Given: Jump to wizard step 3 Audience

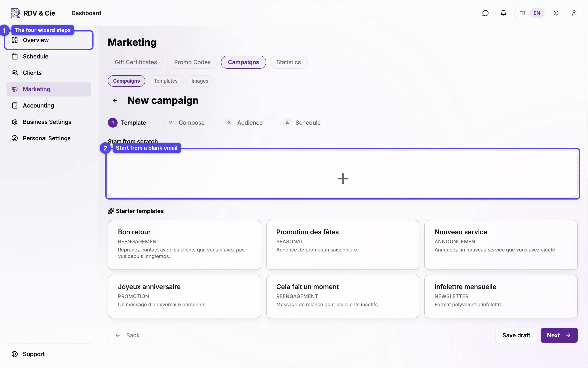Looking at the screenshot, I should [243, 123].
